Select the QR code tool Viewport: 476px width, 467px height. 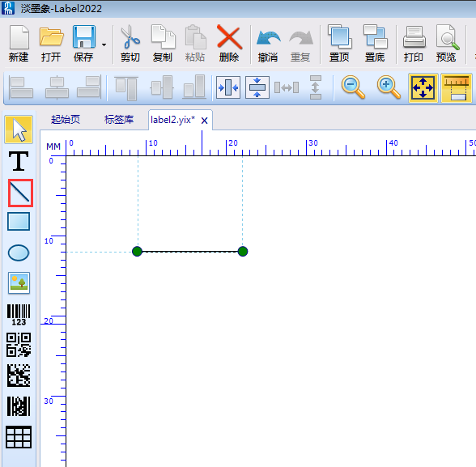pos(19,345)
